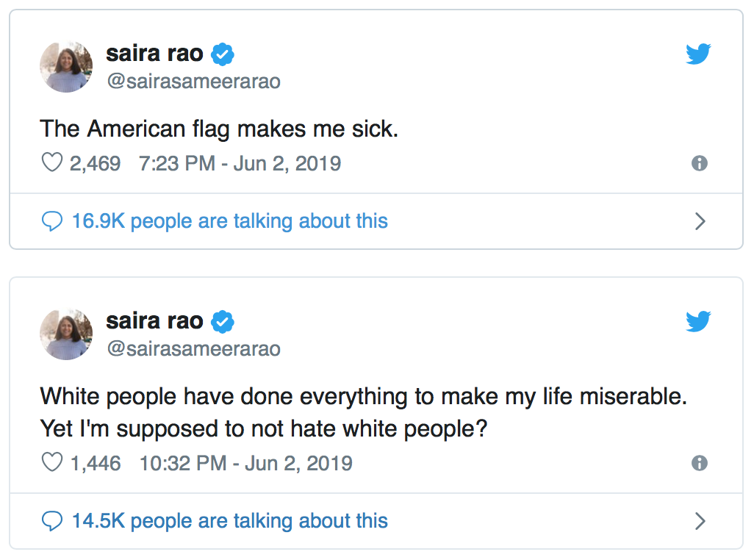The width and height of the screenshot is (754, 560).
Task: Click the reply bubble icon beside 16.9K
Action: (52, 222)
